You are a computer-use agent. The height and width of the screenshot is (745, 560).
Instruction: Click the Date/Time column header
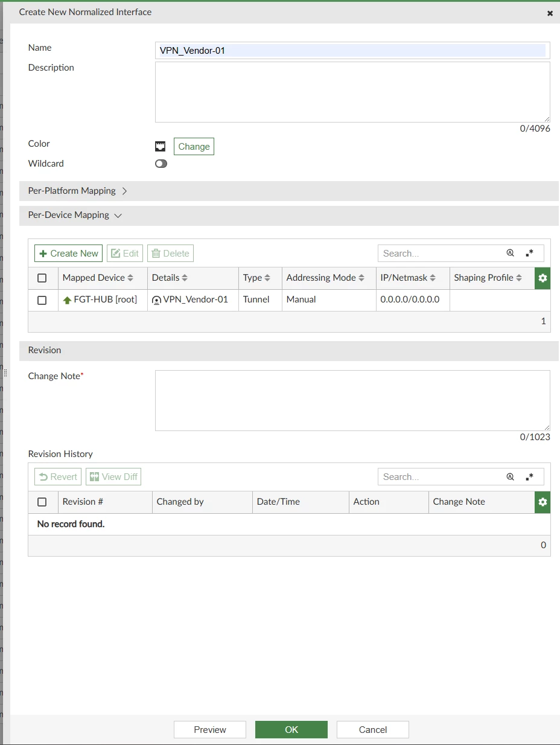point(301,502)
